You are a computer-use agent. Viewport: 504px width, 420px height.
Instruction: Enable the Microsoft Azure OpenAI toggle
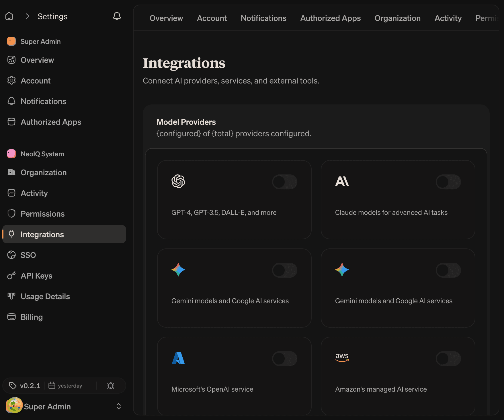tap(285, 359)
